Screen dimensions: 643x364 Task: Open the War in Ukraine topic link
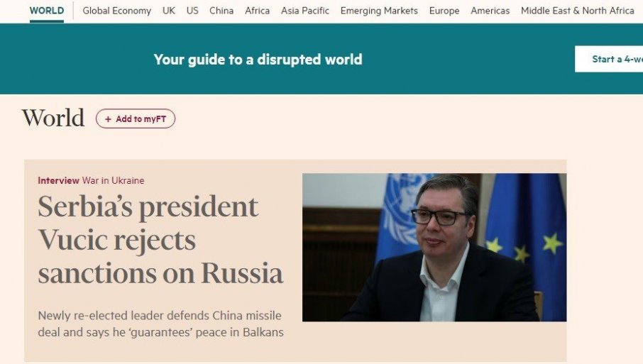[113, 180]
